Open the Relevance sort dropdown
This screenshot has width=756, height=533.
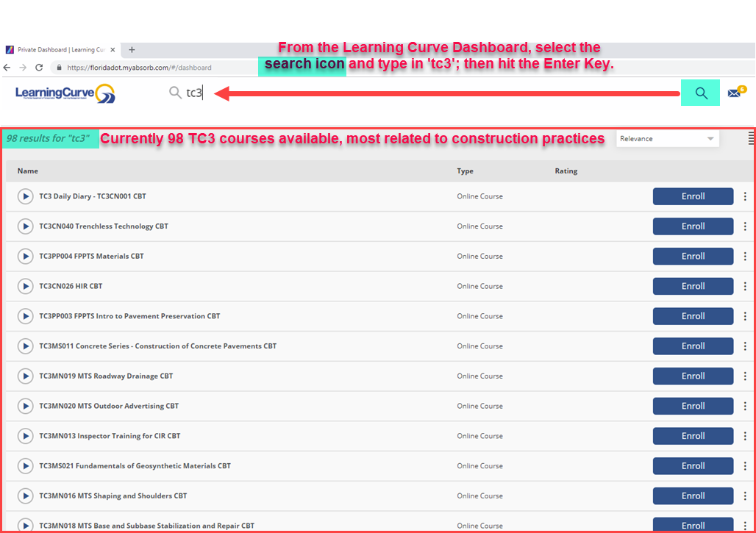667,139
